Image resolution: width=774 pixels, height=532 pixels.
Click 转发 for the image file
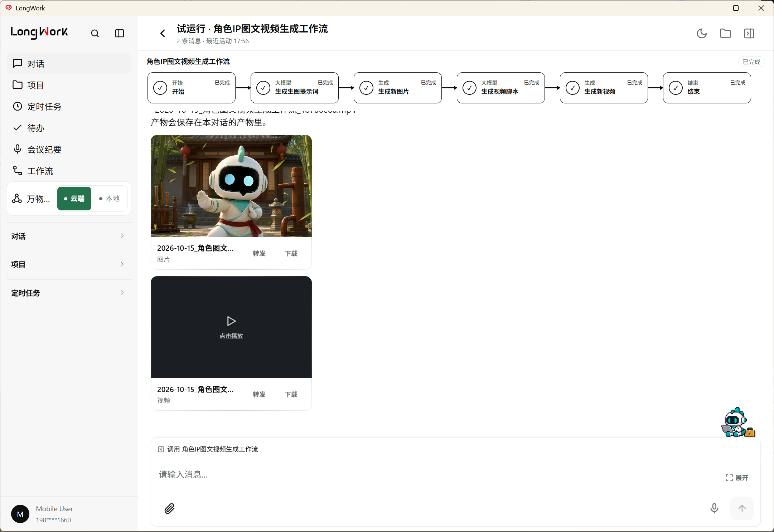pos(259,254)
